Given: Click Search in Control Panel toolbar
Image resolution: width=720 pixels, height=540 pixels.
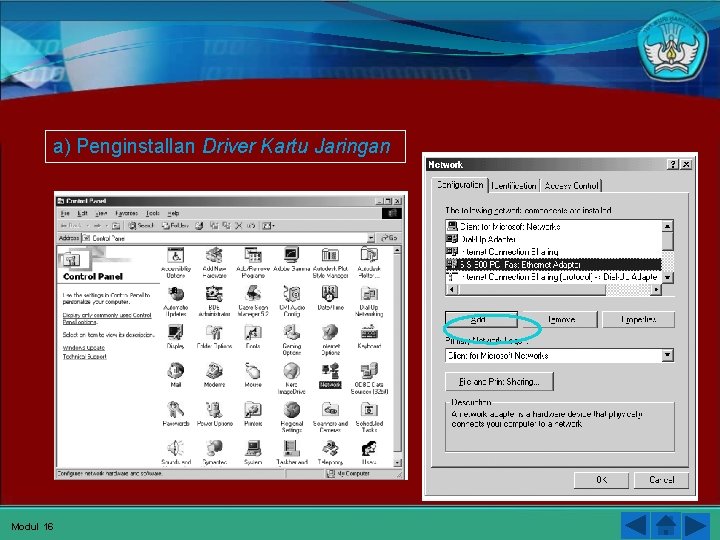Looking at the screenshot, I should pos(141,225).
